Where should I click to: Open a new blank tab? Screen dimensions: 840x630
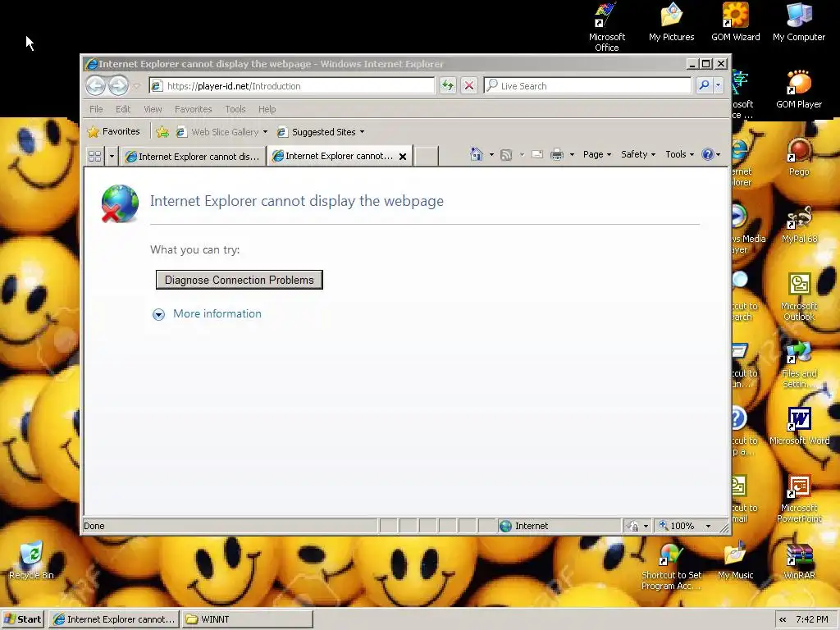tap(427, 157)
